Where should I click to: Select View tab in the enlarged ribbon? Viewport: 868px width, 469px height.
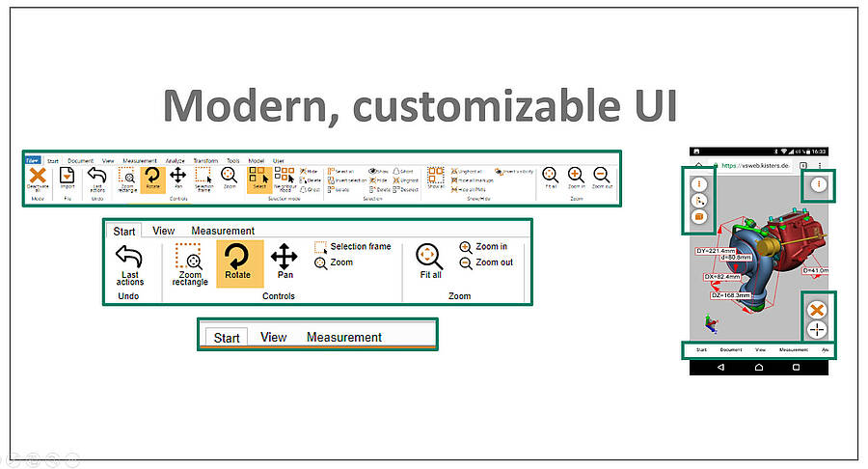click(x=163, y=231)
